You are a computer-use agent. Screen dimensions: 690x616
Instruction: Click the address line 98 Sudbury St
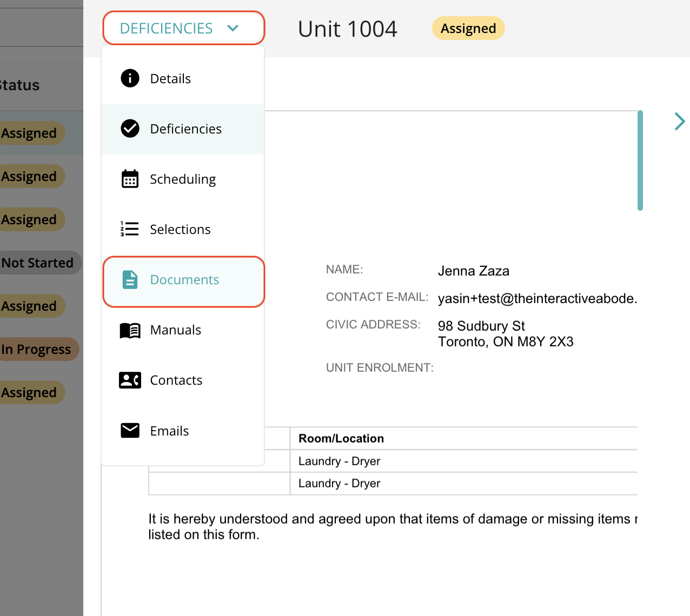coord(481,326)
